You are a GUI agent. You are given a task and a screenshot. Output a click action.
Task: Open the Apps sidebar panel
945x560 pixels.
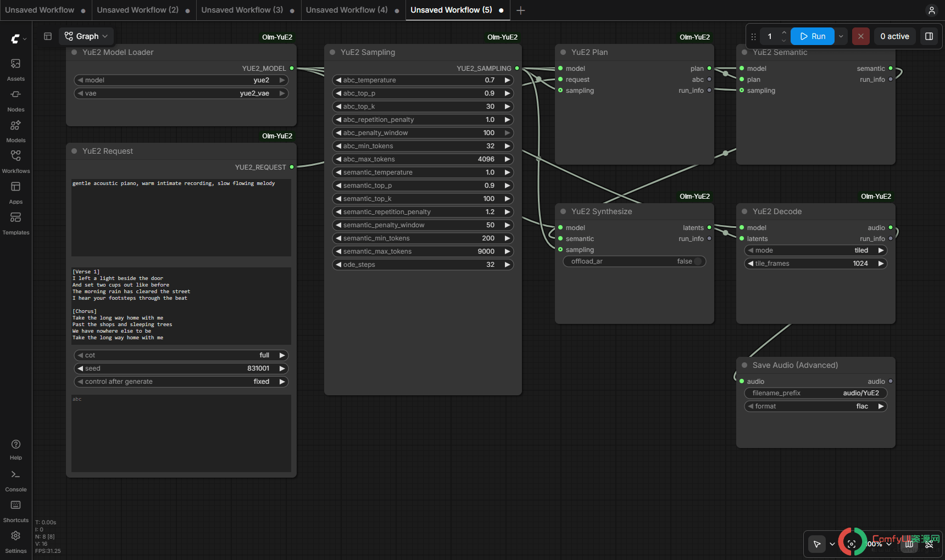[x=16, y=193]
